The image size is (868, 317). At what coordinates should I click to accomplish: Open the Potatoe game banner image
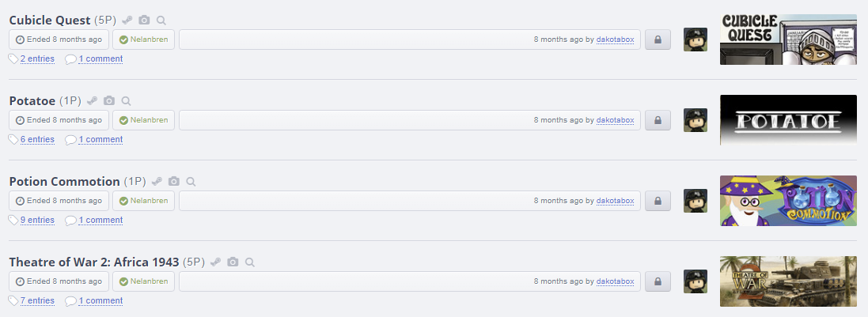[788, 120]
